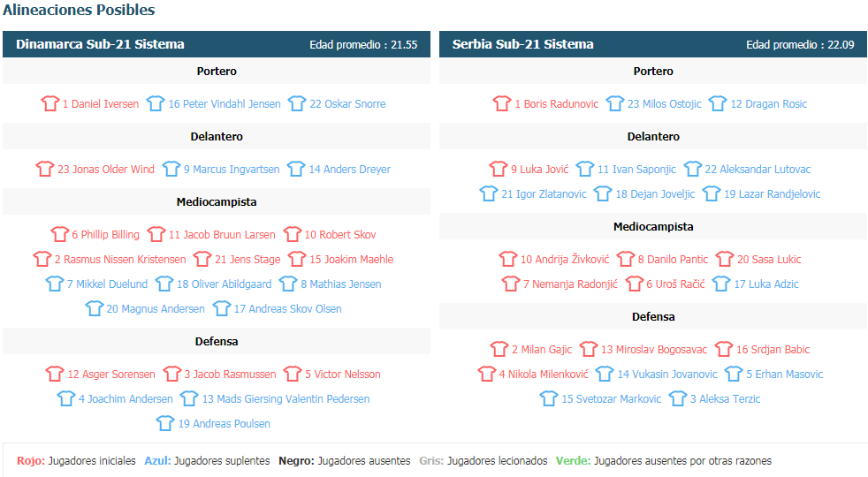
Task: Select the red shirt icon for Luka Jović
Action: point(499,169)
